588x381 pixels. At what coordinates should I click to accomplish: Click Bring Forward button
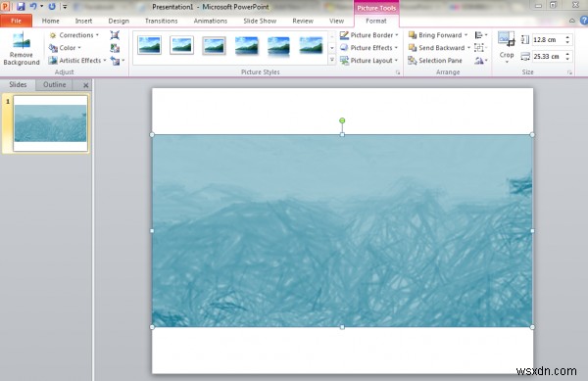pos(435,35)
